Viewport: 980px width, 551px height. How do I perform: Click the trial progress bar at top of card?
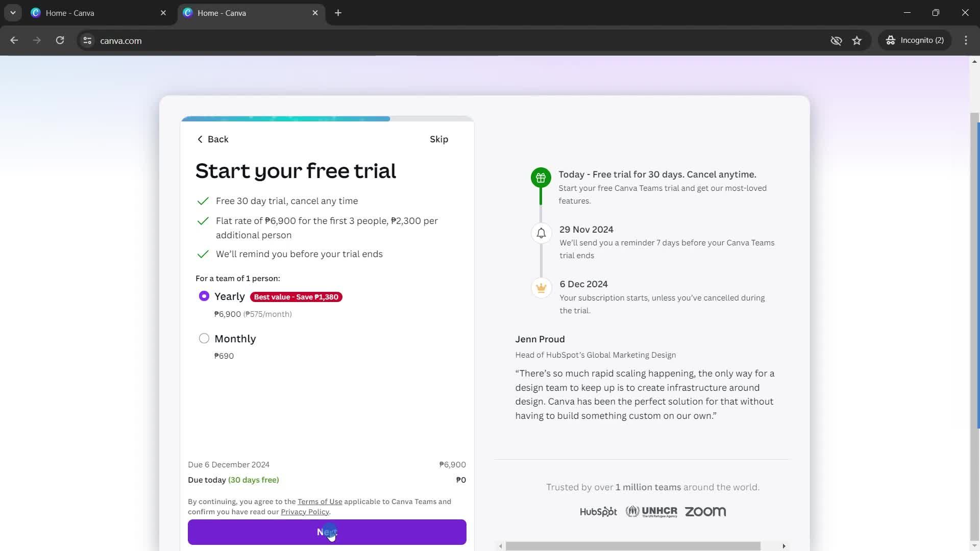(327, 119)
